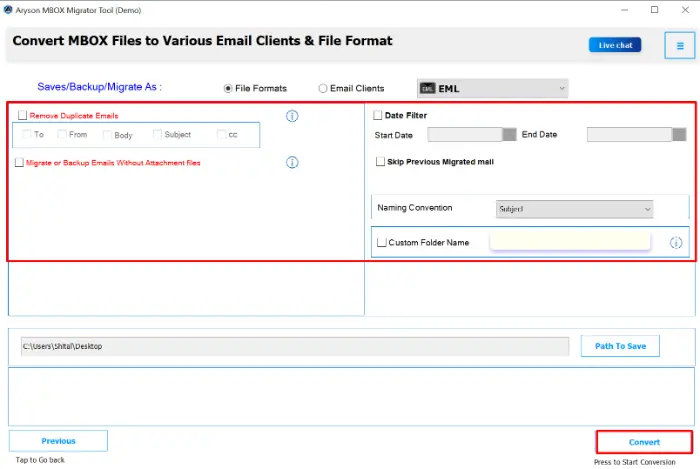The height and width of the screenshot is (469, 700).
Task: Enable the Date Filter checkbox
Action: (378, 115)
